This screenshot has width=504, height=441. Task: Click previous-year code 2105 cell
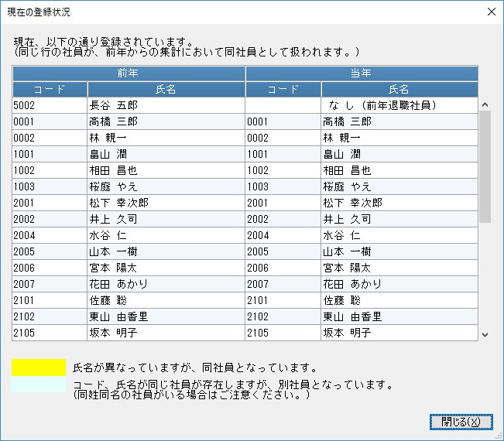(50, 333)
